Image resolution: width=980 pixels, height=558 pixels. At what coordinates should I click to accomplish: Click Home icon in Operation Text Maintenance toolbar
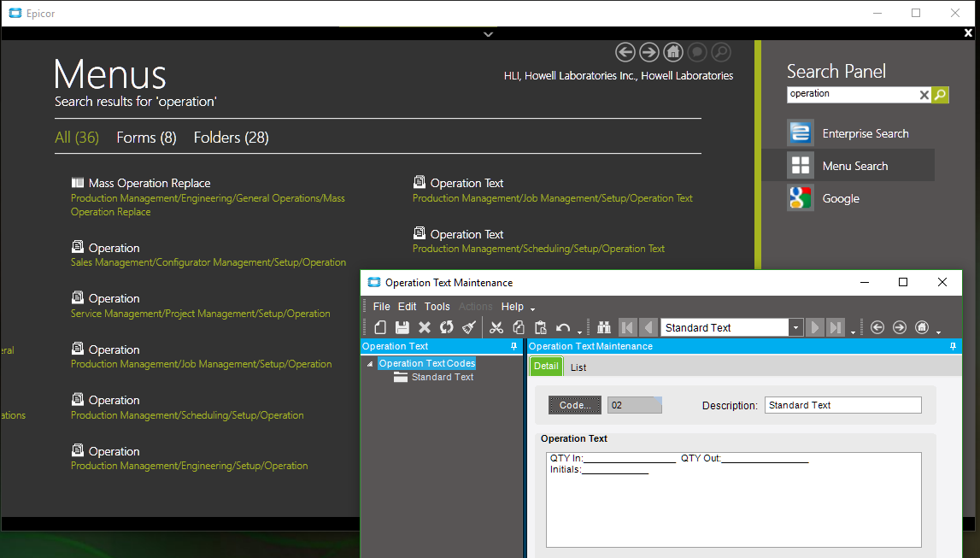[922, 327]
